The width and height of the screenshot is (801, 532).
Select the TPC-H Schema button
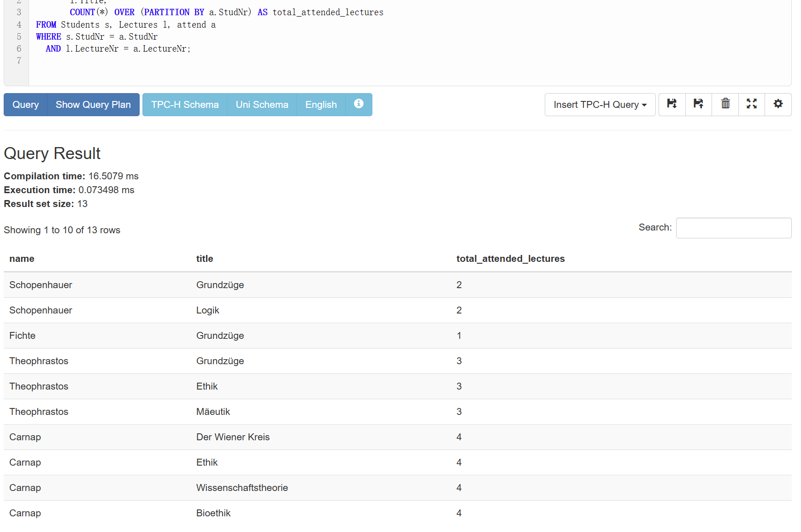[185, 105]
